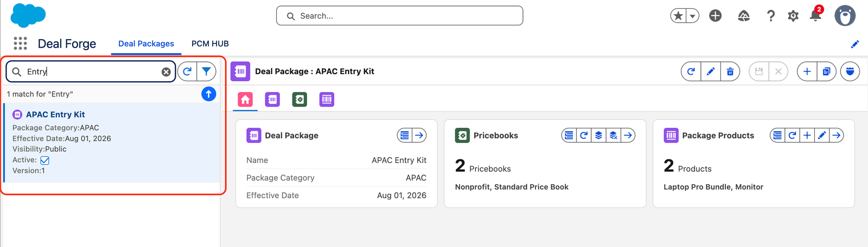The image size is (868, 247).
Task: Click Pricebooks layers with X icon
Action: point(614,135)
